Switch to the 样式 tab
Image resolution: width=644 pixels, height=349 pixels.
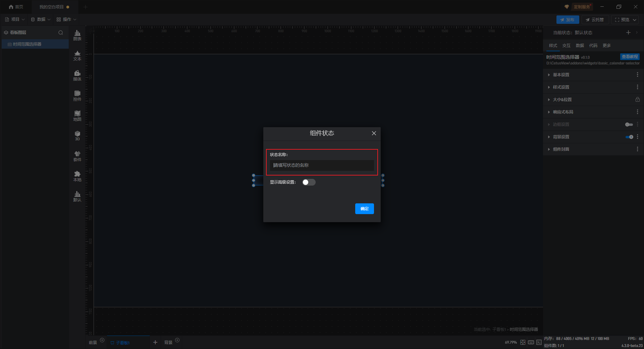553,46
